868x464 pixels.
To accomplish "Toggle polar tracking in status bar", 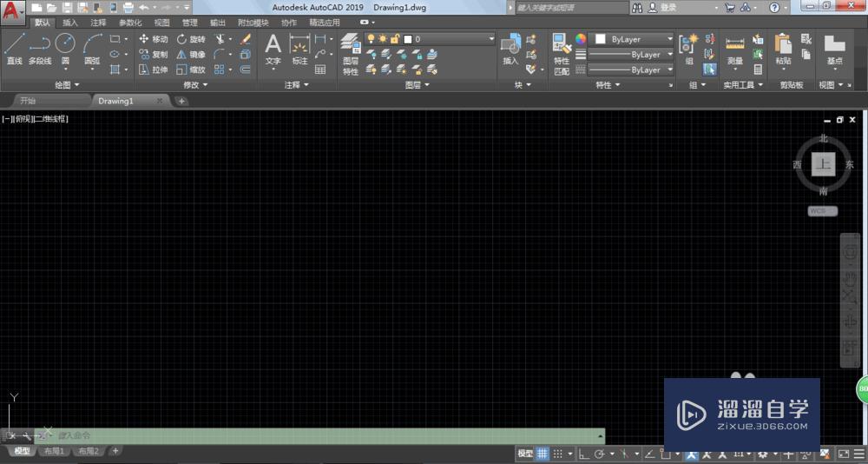I will pos(600,454).
